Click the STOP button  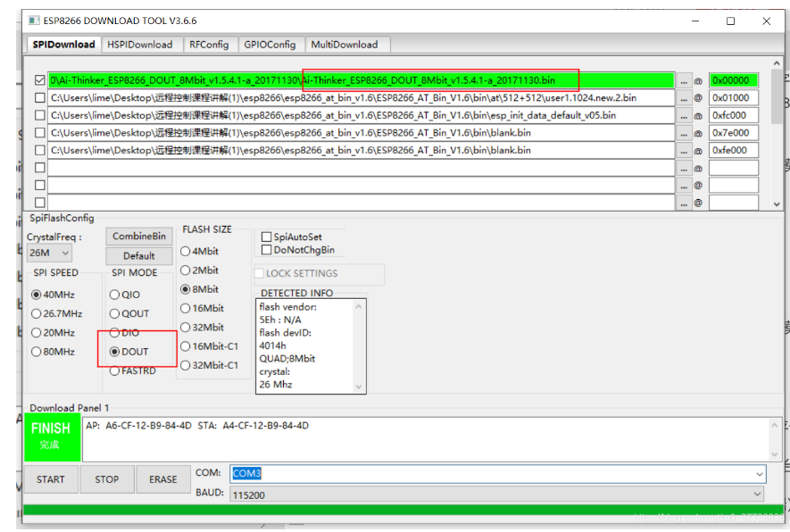pos(107,479)
